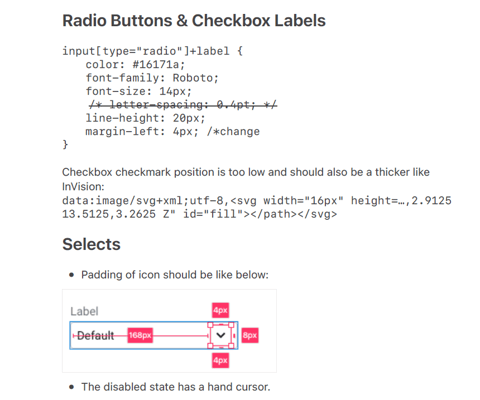Screen dimensions: 480x400
Task: Click the disabled state hand cursor bullet
Action: pyautogui.click(x=176, y=387)
